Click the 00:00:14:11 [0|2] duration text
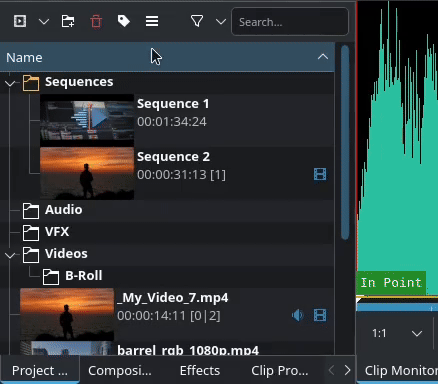The image size is (438, 384). (x=169, y=316)
